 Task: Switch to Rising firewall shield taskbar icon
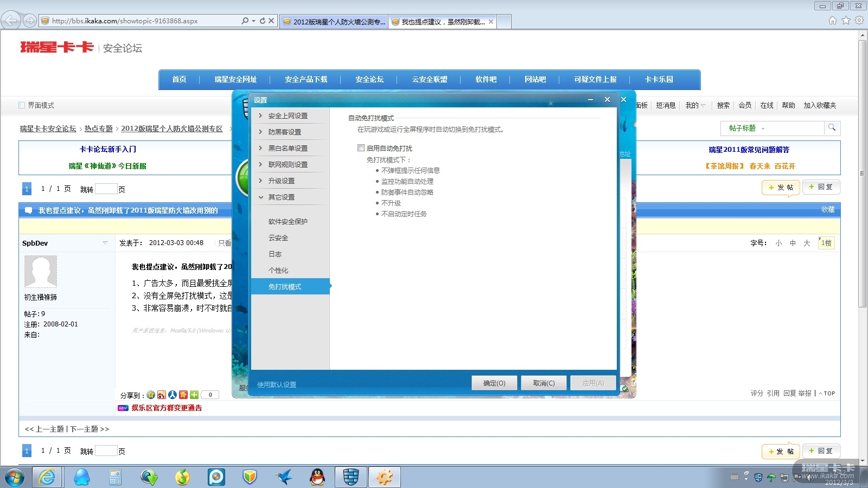pyautogui.click(x=351, y=477)
